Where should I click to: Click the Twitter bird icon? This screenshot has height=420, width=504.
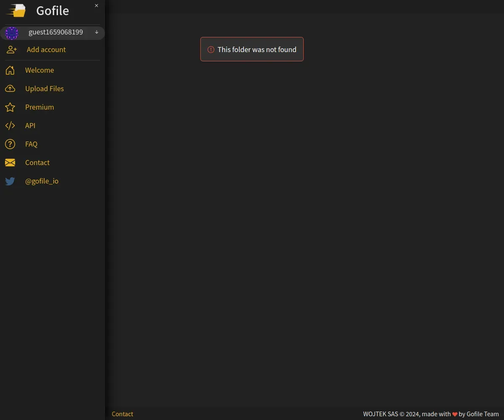(10, 181)
